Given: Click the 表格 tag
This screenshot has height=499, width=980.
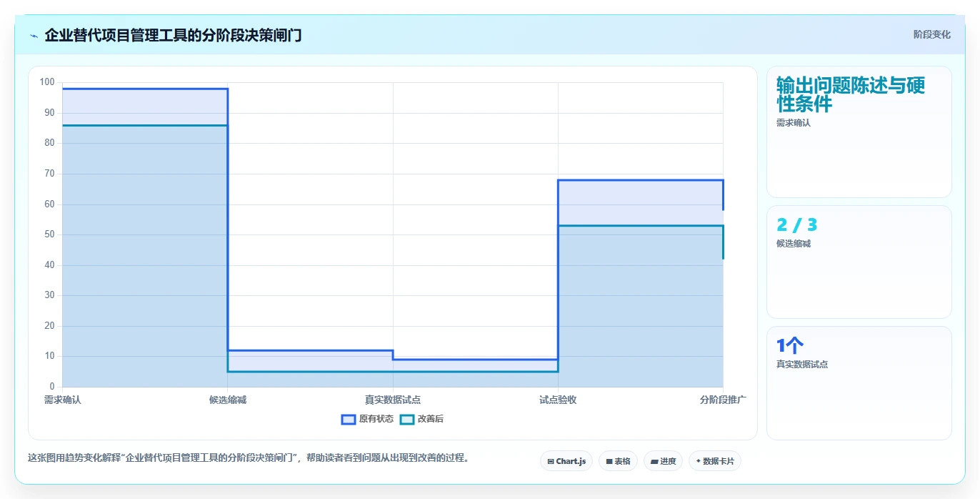Looking at the screenshot, I should (618, 462).
